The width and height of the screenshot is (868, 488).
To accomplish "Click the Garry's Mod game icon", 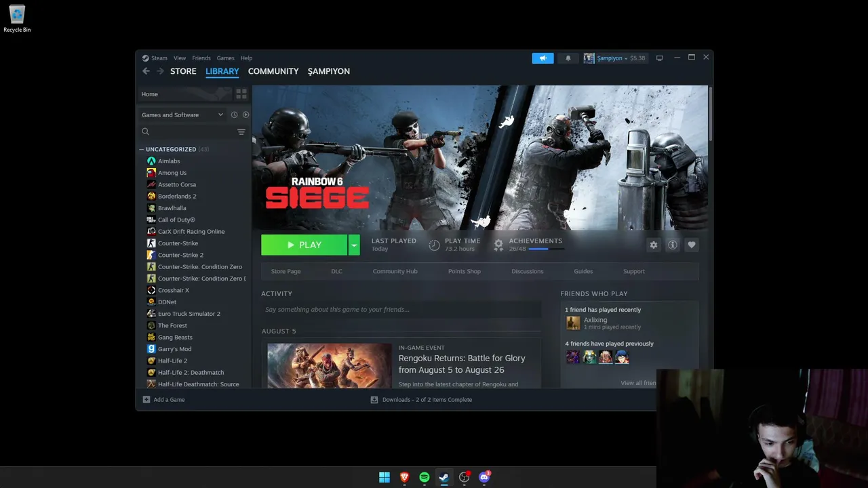I will coord(151,349).
